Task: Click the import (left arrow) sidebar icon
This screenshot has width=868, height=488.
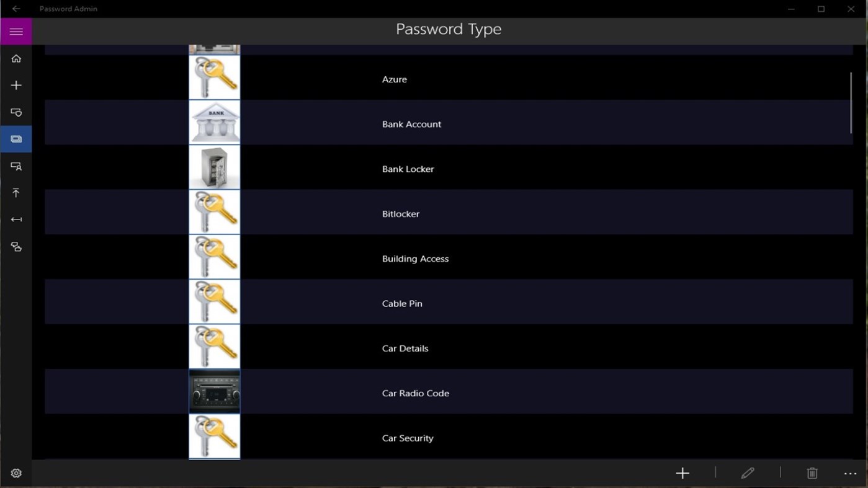Action: point(16,219)
